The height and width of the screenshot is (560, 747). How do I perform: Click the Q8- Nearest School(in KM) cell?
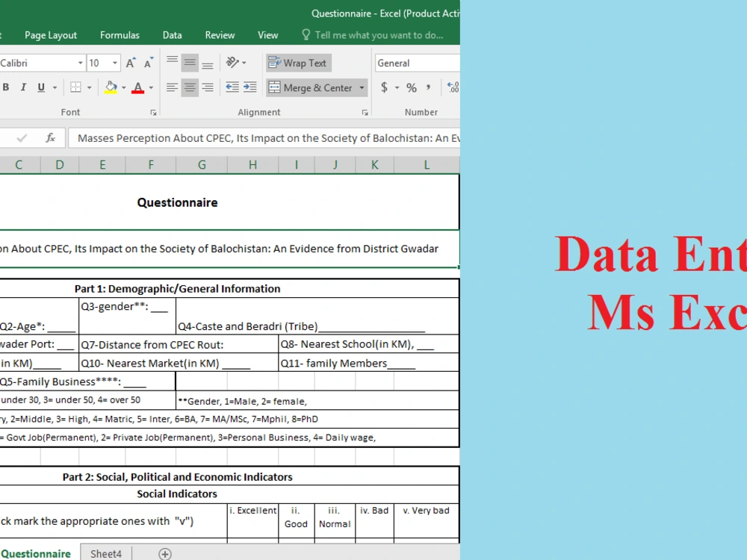click(x=369, y=343)
